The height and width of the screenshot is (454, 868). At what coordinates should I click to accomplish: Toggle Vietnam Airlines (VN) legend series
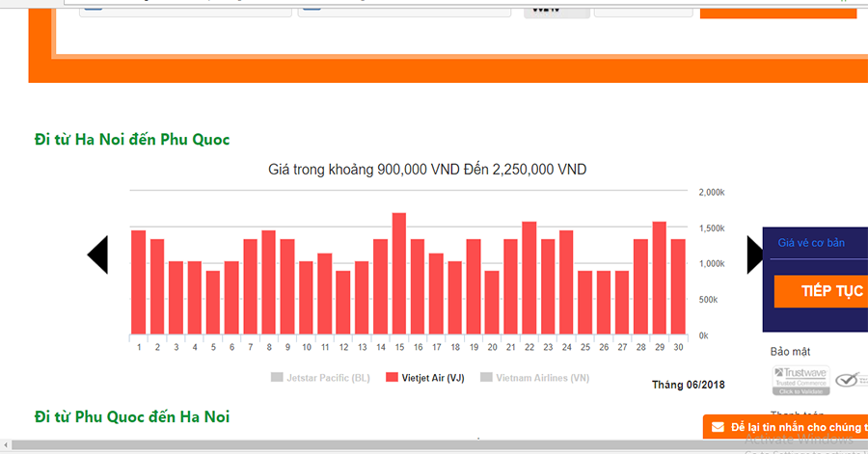tap(534, 378)
